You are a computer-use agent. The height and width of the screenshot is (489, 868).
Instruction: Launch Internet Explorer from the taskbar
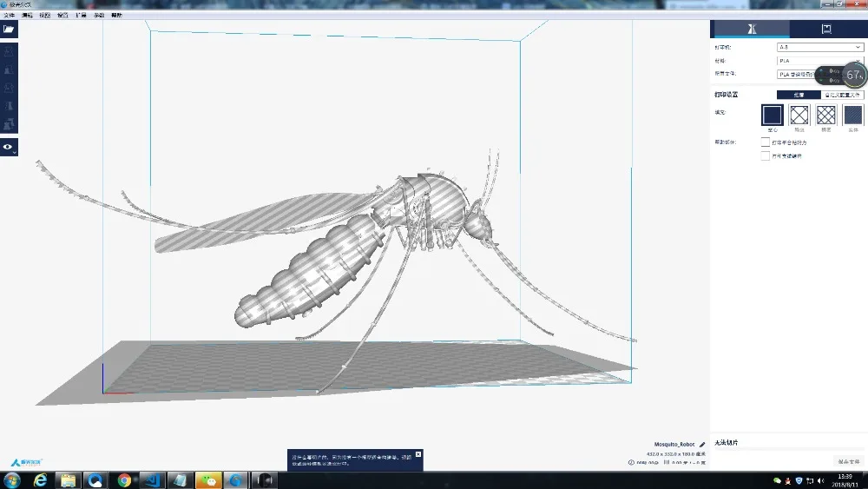40,480
